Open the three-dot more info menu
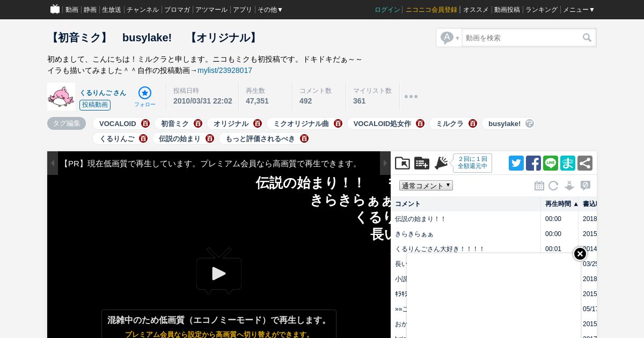This screenshot has width=644, height=338. [x=411, y=97]
